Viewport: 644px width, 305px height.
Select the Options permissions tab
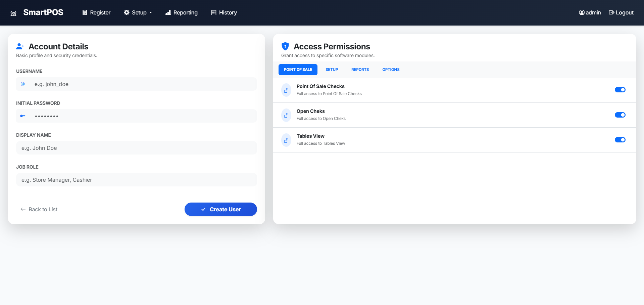(x=391, y=70)
